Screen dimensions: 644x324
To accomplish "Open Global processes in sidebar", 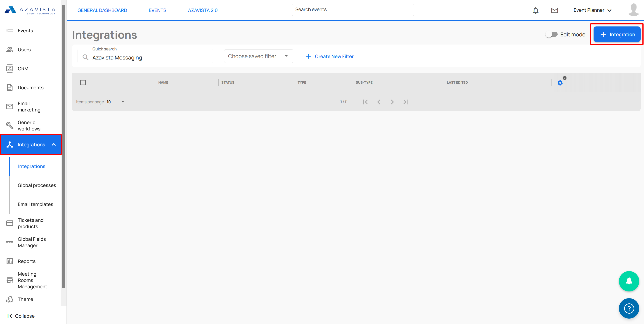I will point(37,185).
